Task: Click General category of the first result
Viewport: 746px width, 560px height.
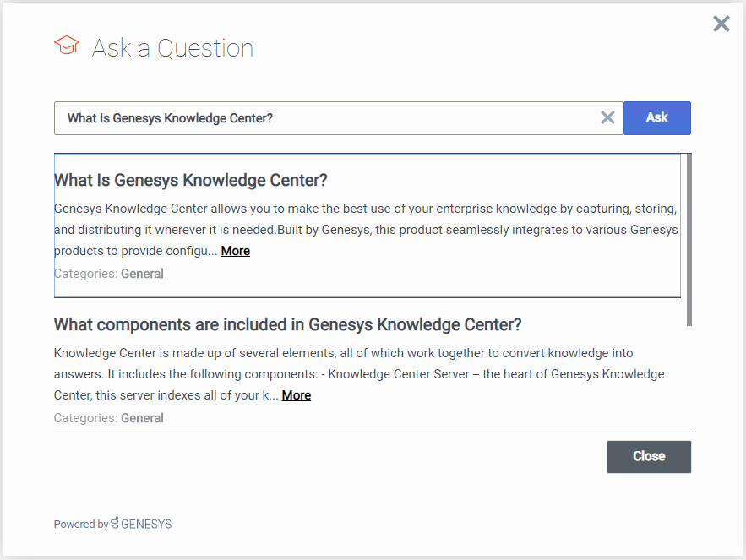Action: 142,274
